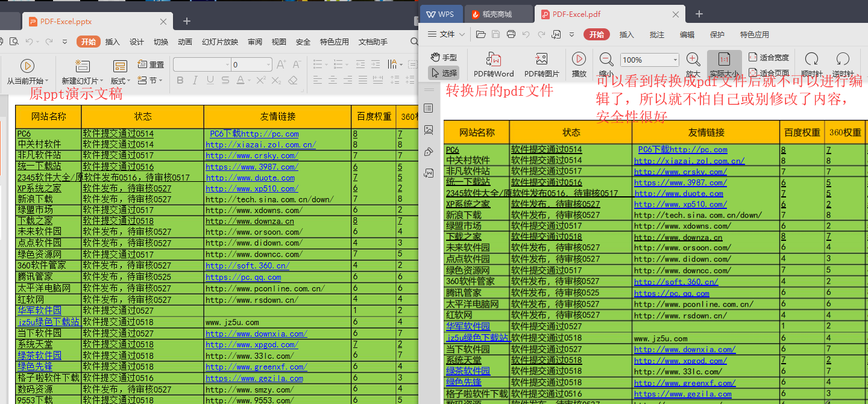Click the 网站名称 header cell in PDF window
Image resolution: width=868 pixels, height=404 pixels.
point(477,132)
